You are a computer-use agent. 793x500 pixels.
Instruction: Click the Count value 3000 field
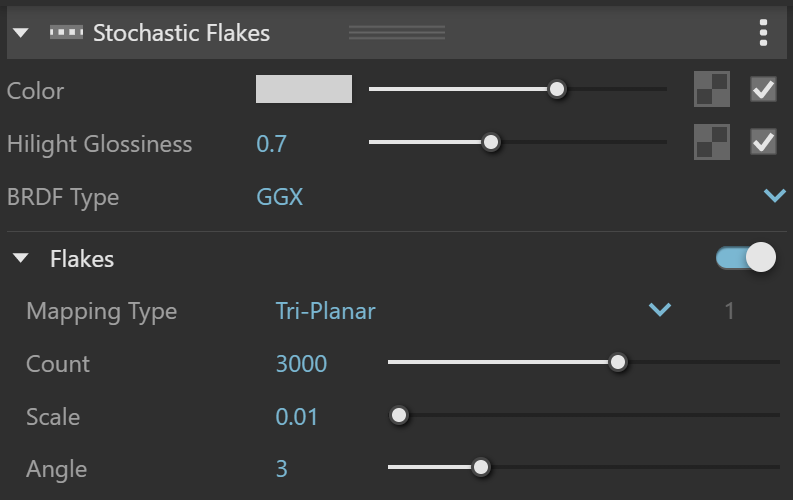301,364
